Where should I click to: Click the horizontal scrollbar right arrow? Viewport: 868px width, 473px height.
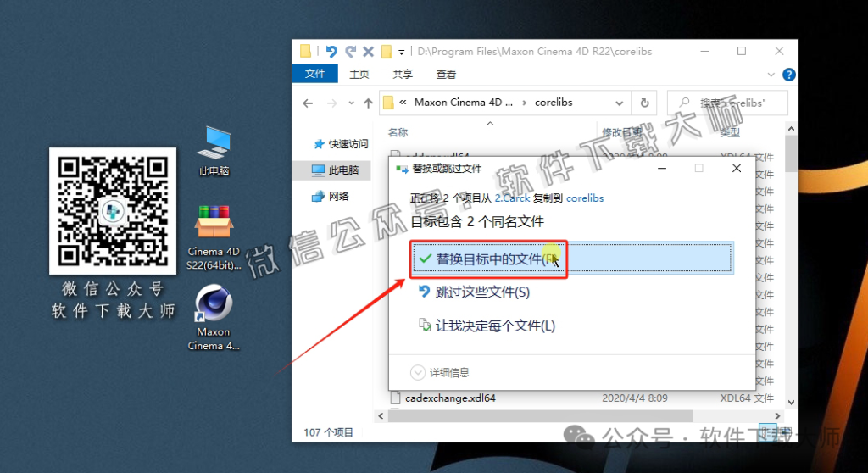pyautogui.click(x=777, y=415)
